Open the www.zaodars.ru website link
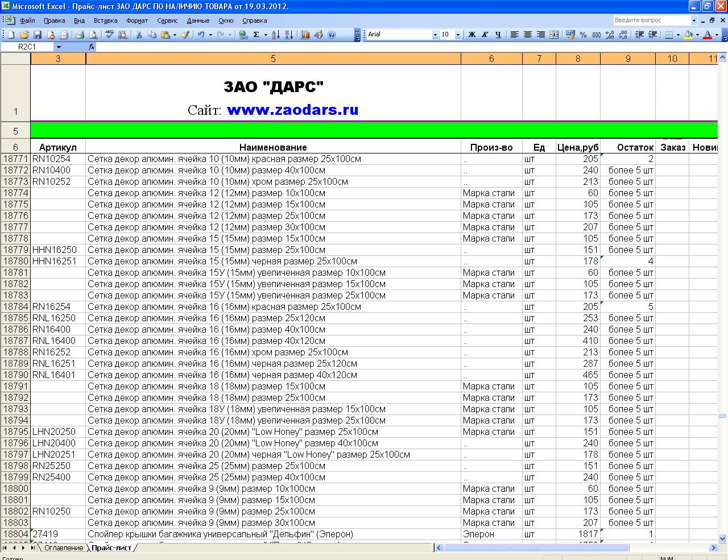728x560 pixels. click(292, 110)
